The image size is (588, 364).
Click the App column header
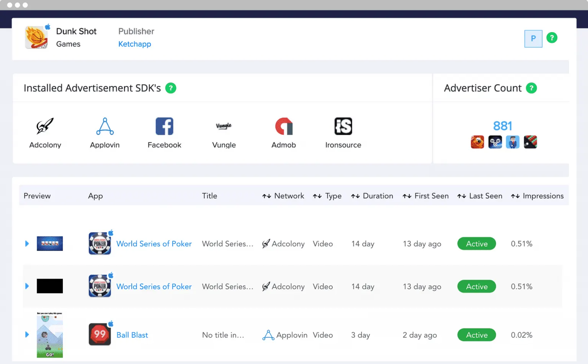pos(95,196)
